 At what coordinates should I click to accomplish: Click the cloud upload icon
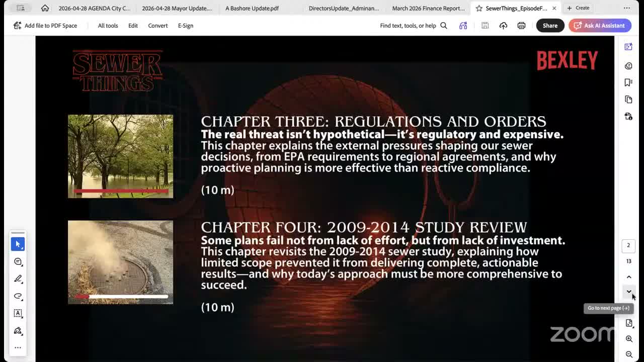503,26
